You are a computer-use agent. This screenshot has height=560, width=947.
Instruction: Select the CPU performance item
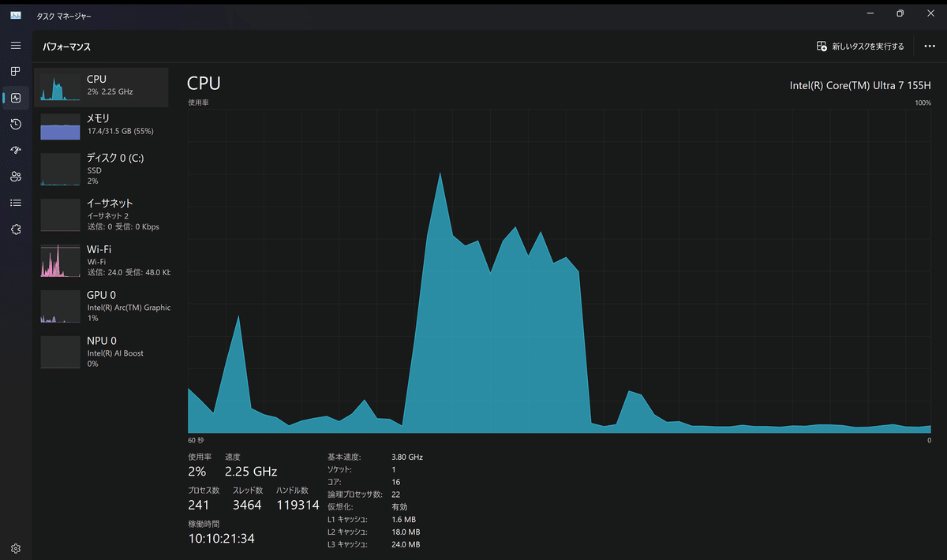tap(102, 88)
